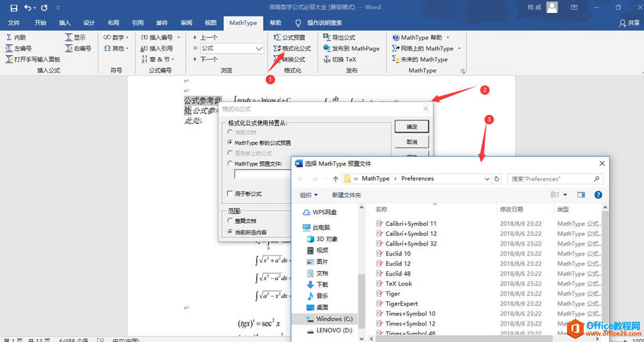The height and width of the screenshot is (342, 644).
Task: Open the handwriting input panel 打开手写输入面板
Action: tap(33, 59)
